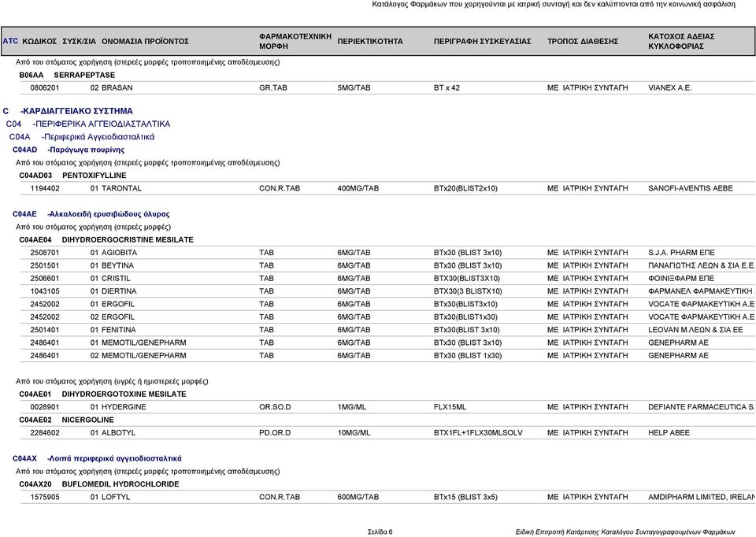Select the "ΣΥΣΚ/ΣΙΑ" column header
The height and width of the screenshot is (537, 756).
[x=79, y=42]
